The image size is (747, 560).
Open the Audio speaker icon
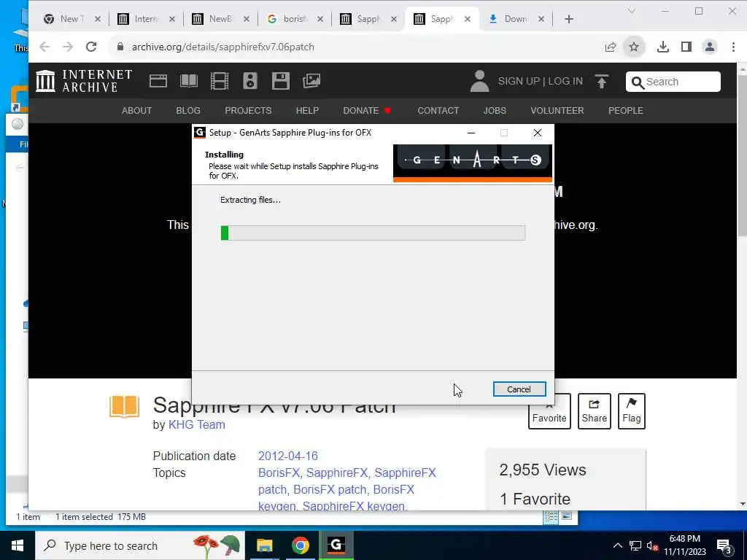pyautogui.click(x=249, y=81)
